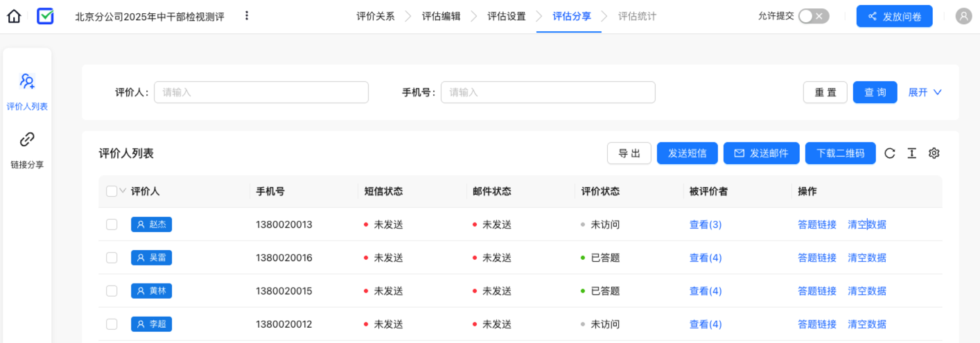The height and width of the screenshot is (343, 980).
Task: Open 答题链接 for 李超
Action: pyautogui.click(x=817, y=324)
